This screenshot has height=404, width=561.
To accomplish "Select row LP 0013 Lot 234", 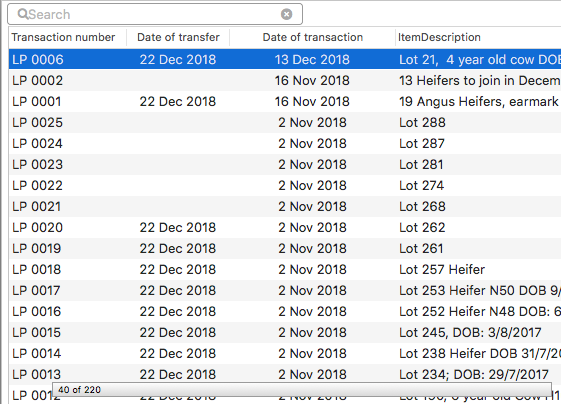I will [x=285, y=374].
